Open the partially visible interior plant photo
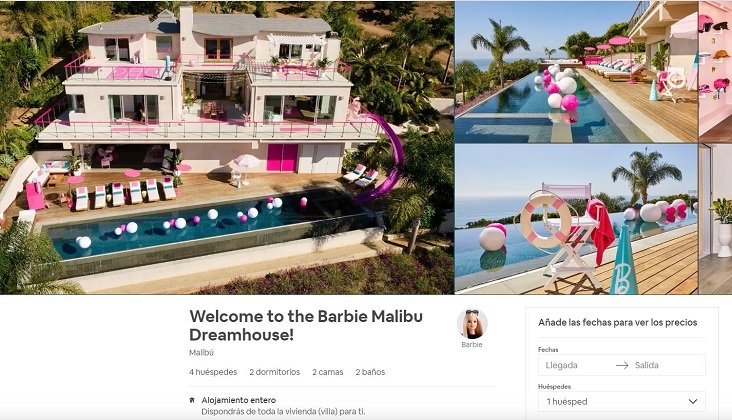 (x=715, y=219)
